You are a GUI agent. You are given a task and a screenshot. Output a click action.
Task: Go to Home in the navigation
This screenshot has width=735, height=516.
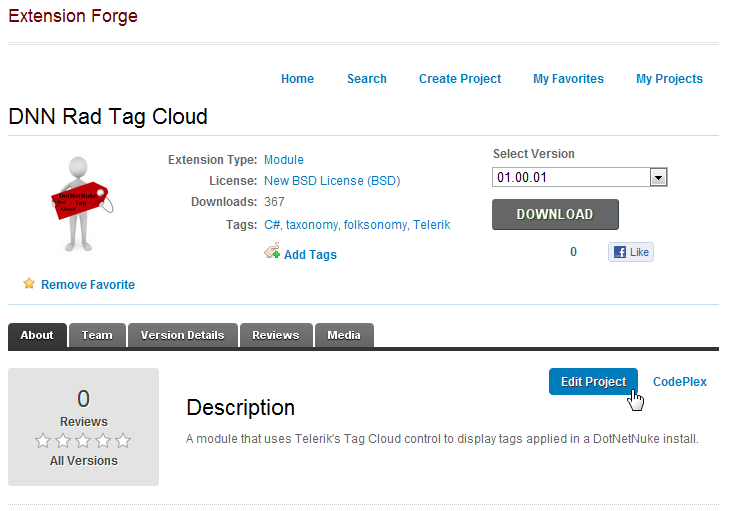click(x=297, y=79)
